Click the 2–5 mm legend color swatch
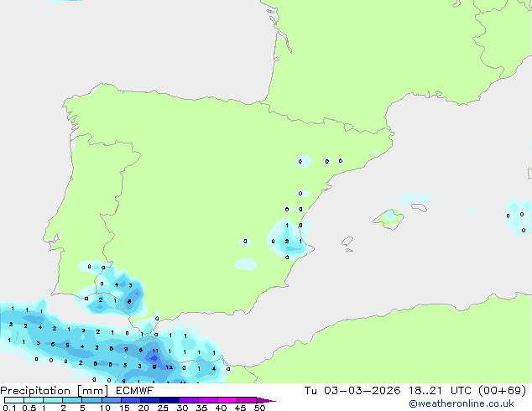 tap(72, 400)
